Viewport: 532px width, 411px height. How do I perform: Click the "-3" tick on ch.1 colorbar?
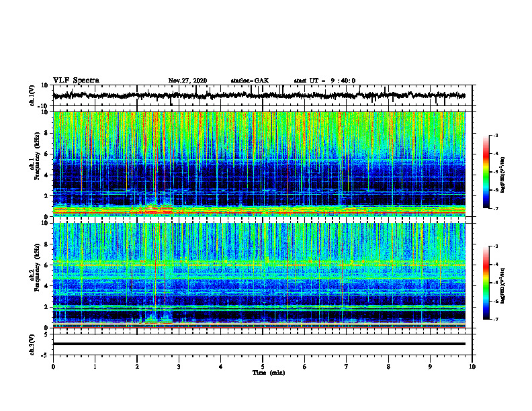coord(496,135)
